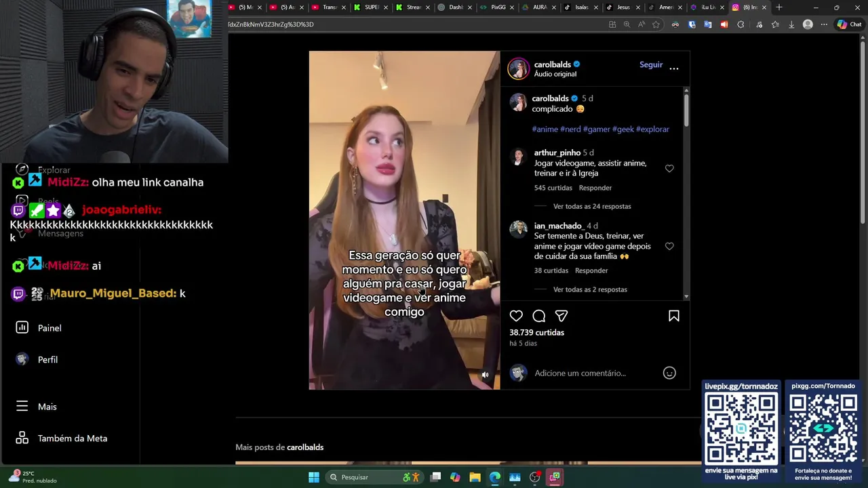This screenshot has height=488, width=868.
Task: Open File Explorer from the taskbar
Action: pyautogui.click(x=475, y=477)
